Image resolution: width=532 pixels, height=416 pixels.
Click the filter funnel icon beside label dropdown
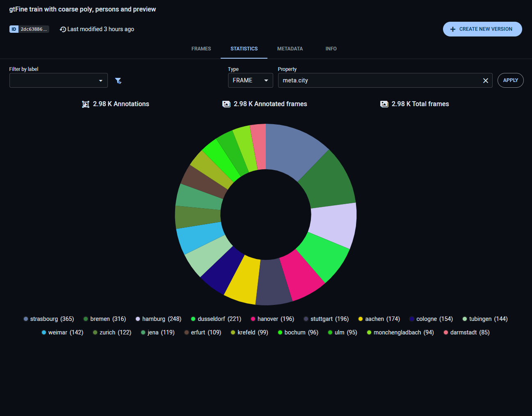pos(119,80)
